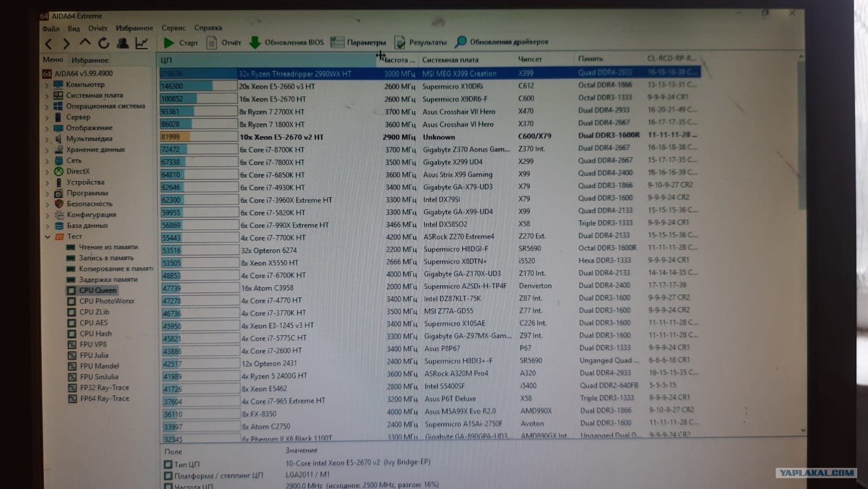Select the База данных icon in the tree
Viewport: 868px width, 489px height.
[x=59, y=225]
